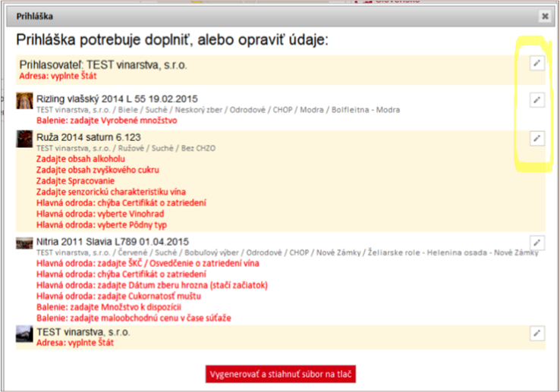Click 'zadajte Dátum zberu hrozna' error line

coord(153,285)
